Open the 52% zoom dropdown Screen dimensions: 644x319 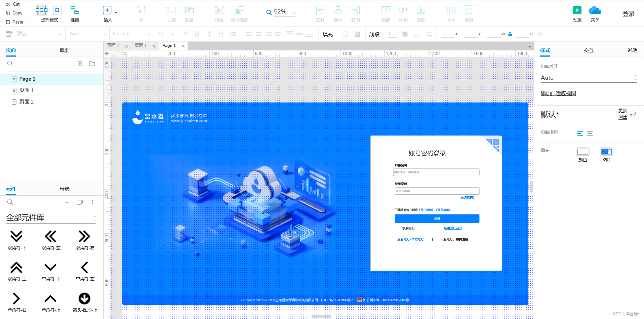pos(294,13)
